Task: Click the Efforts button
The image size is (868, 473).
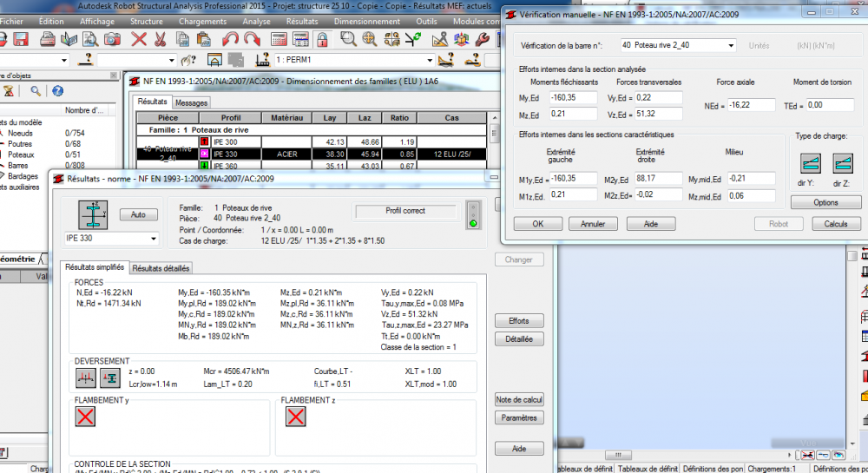Action: (x=519, y=321)
